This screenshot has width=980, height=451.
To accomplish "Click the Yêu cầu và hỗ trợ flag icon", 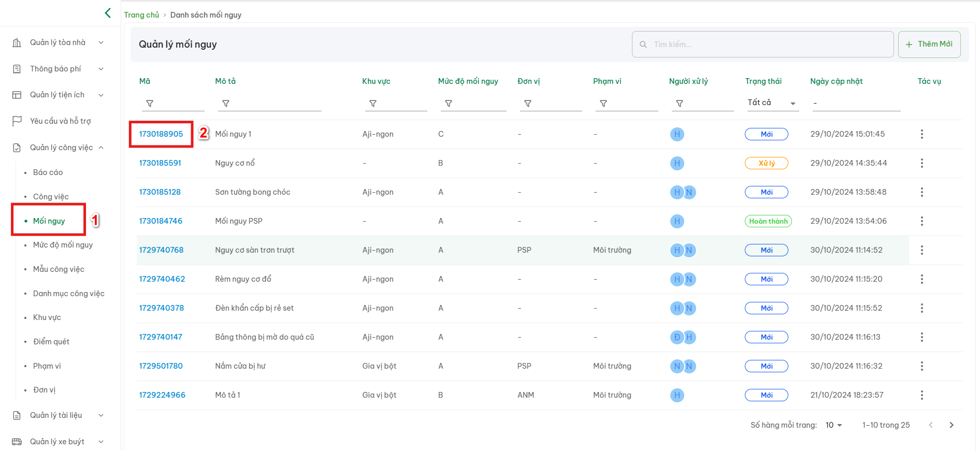I will pyautogui.click(x=17, y=121).
